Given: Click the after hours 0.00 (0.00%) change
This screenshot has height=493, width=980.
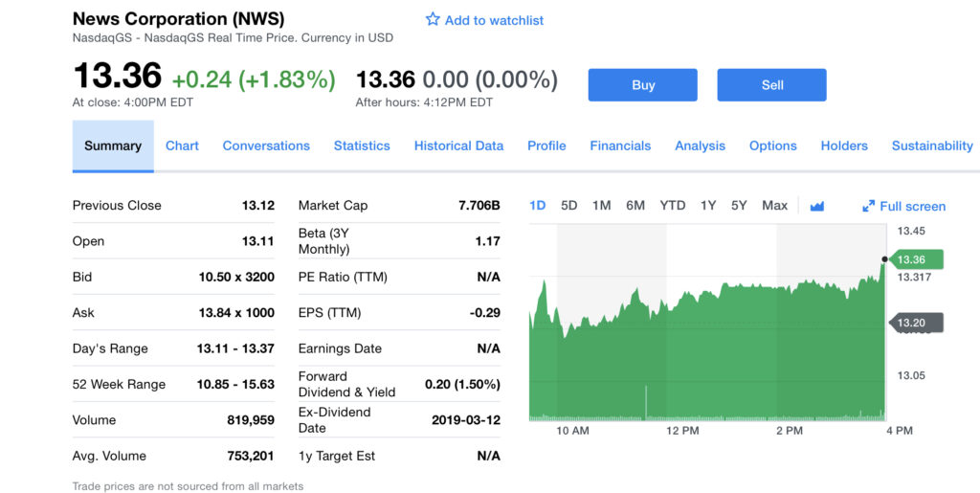Looking at the screenshot, I should [490, 80].
